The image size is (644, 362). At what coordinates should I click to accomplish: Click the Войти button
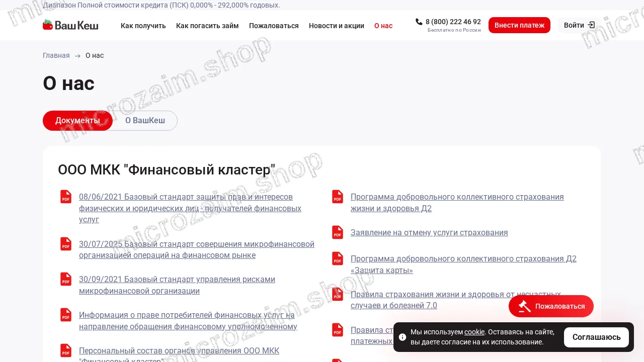[579, 25]
